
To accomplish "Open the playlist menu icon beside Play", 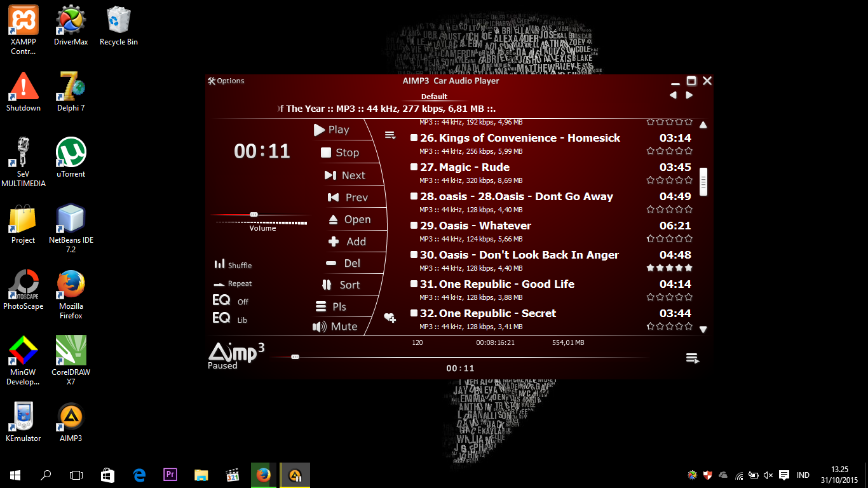I will (390, 135).
